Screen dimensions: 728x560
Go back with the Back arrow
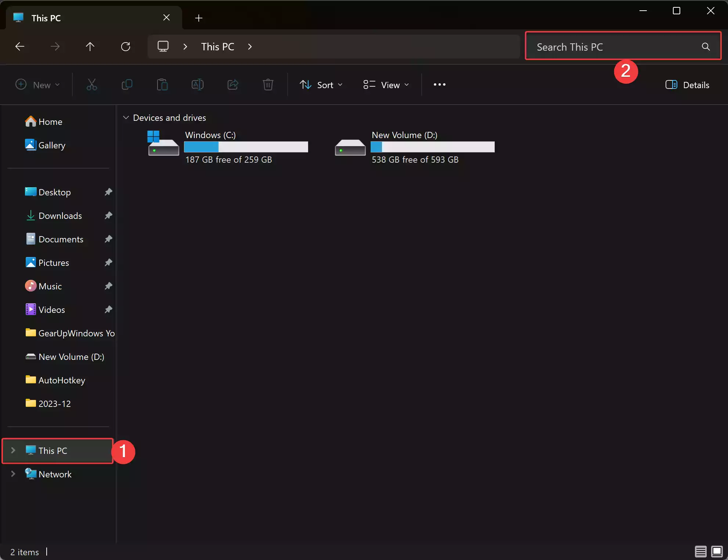(x=20, y=47)
